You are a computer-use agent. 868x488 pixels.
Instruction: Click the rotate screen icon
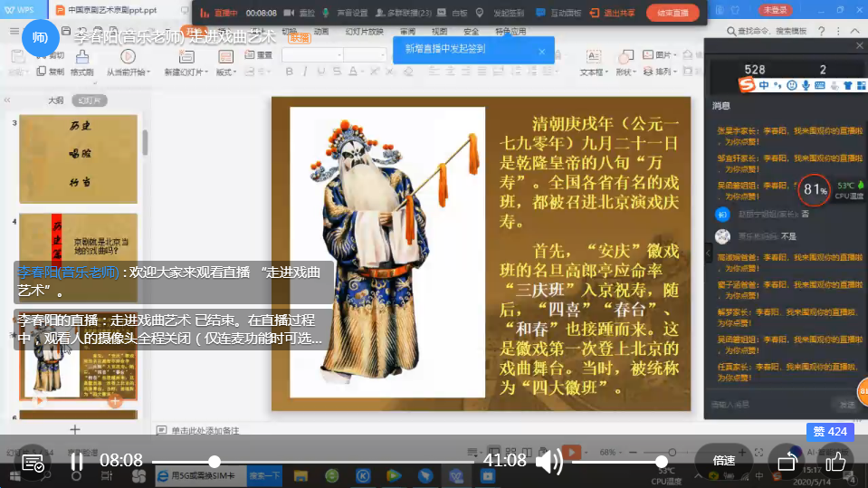coord(787,462)
